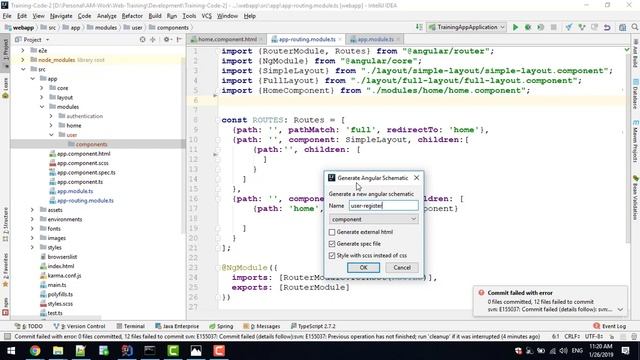This screenshot has height=360, width=640.
Task: Click the volume icon in system tray
Action: point(564,351)
